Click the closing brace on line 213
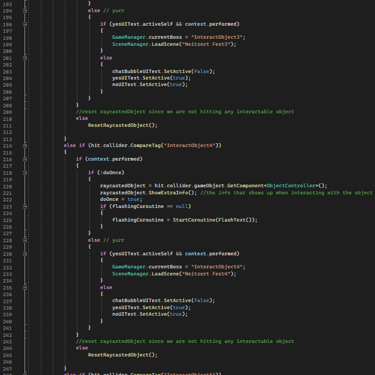Viewport: 375px width, 375px height. [x=65, y=139]
